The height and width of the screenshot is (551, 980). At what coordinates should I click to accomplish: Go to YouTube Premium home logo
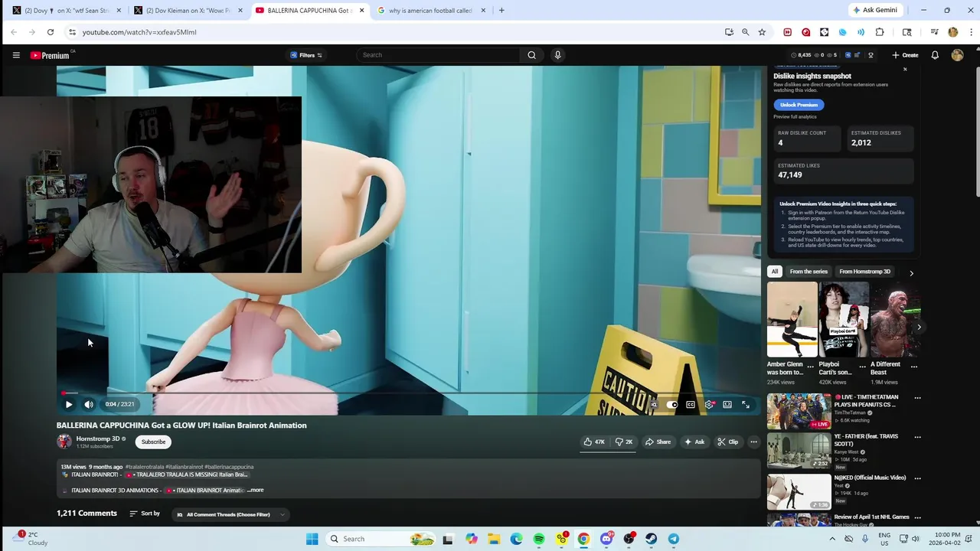(50, 55)
